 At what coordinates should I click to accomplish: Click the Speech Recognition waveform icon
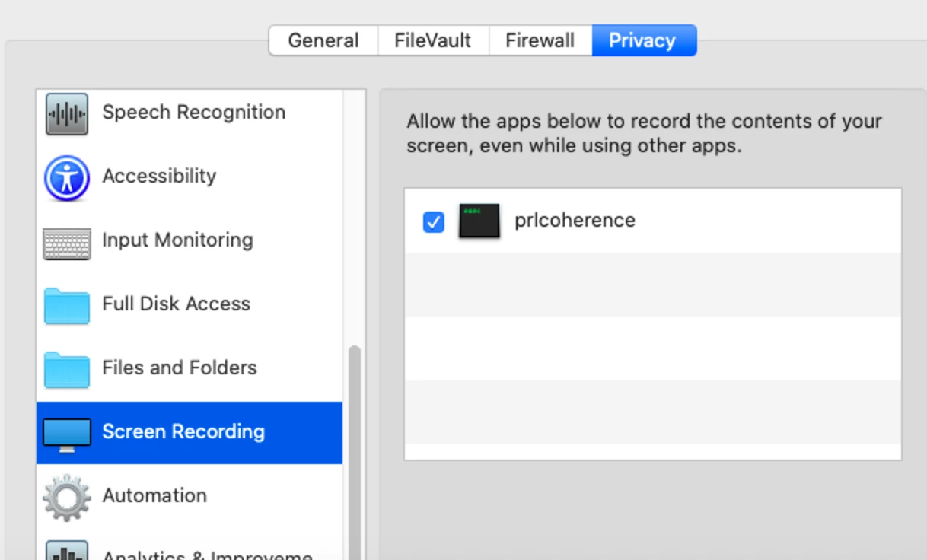[67, 113]
